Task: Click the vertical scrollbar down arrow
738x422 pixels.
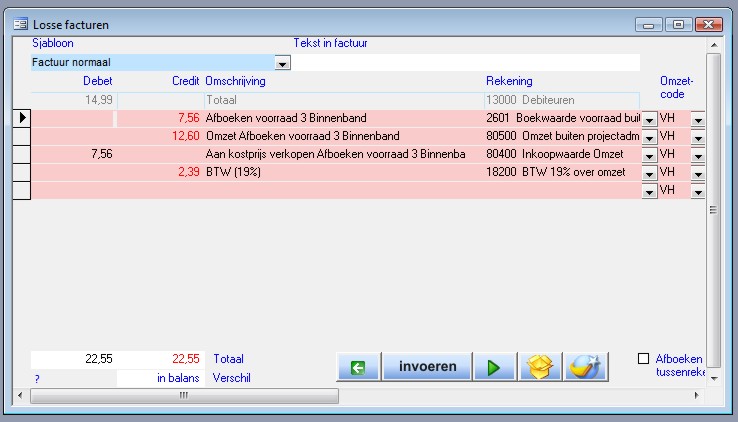Action: [x=714, y=379]
